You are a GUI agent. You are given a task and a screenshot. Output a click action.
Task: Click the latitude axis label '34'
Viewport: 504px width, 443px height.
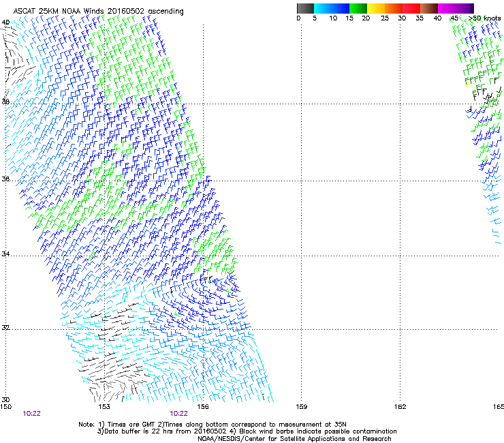click(x=5, y=254)
